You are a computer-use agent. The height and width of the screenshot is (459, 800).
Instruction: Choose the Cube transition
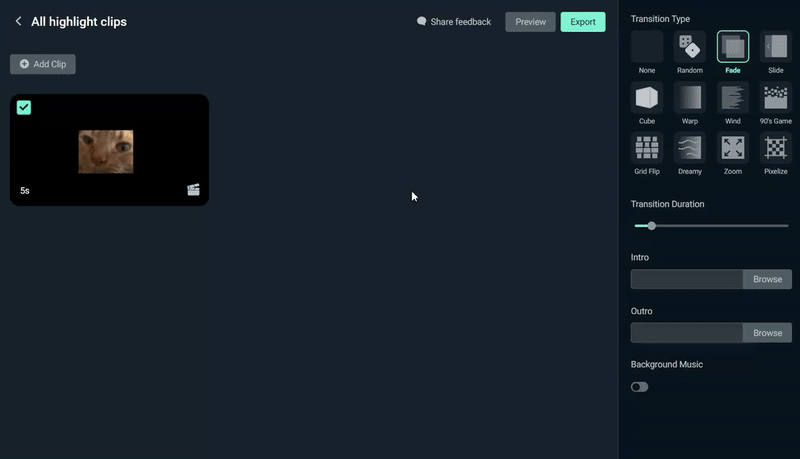[646, 97]
